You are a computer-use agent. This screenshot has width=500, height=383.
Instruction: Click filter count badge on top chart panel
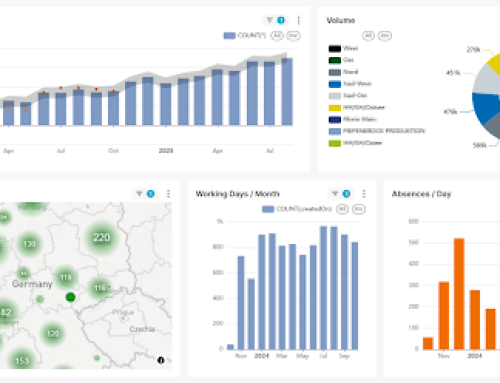pos(281,20)
